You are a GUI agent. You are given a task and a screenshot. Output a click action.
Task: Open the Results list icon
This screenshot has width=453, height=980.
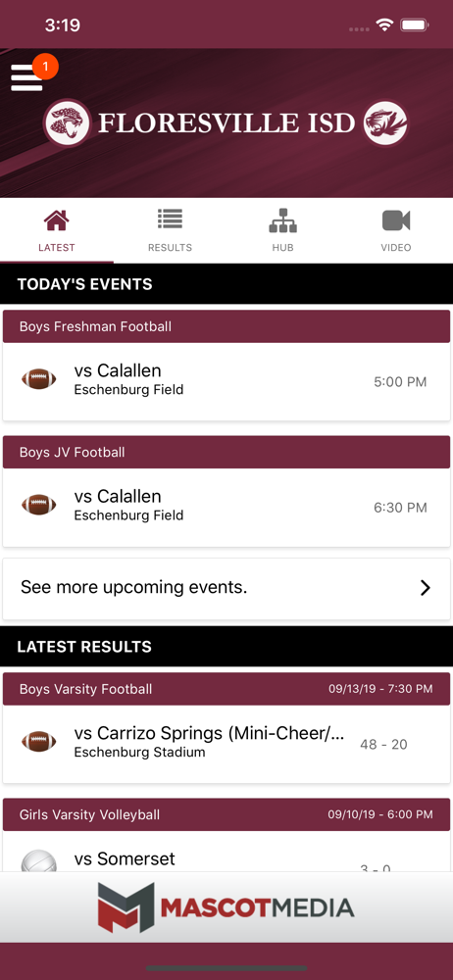tap(170, 220)
